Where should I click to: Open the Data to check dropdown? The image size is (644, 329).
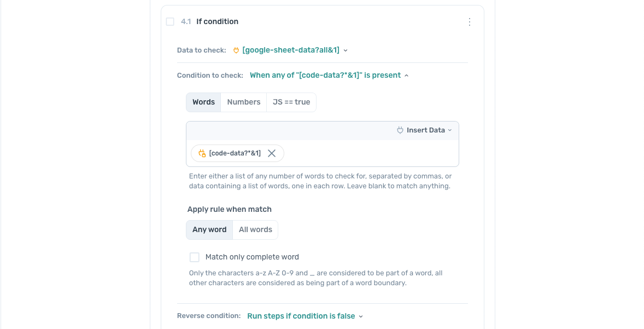[x=295, y=50]
